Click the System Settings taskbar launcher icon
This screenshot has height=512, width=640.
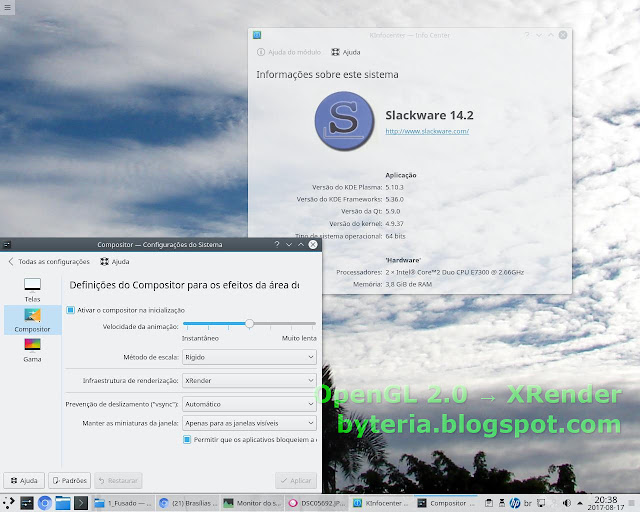point(27,503)
